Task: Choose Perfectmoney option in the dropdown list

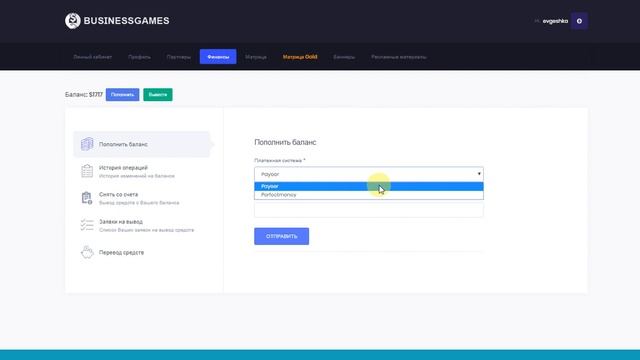Action: (369, 195)
